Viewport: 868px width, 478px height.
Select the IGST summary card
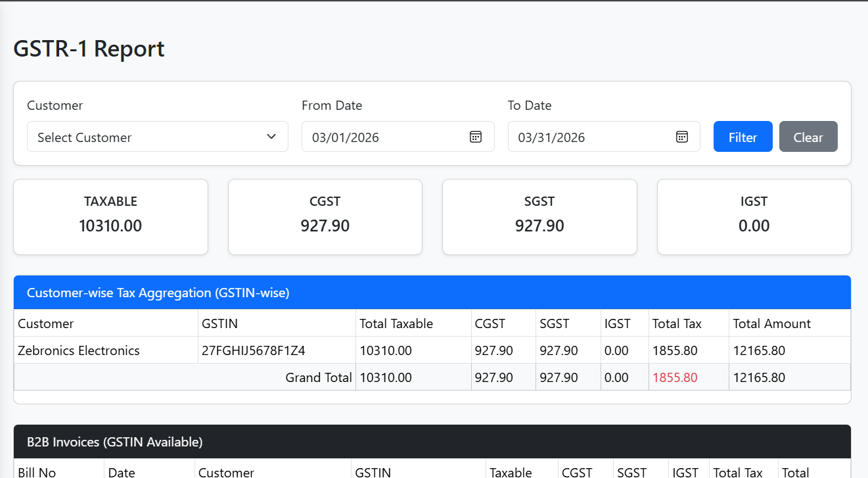[754, 217]
